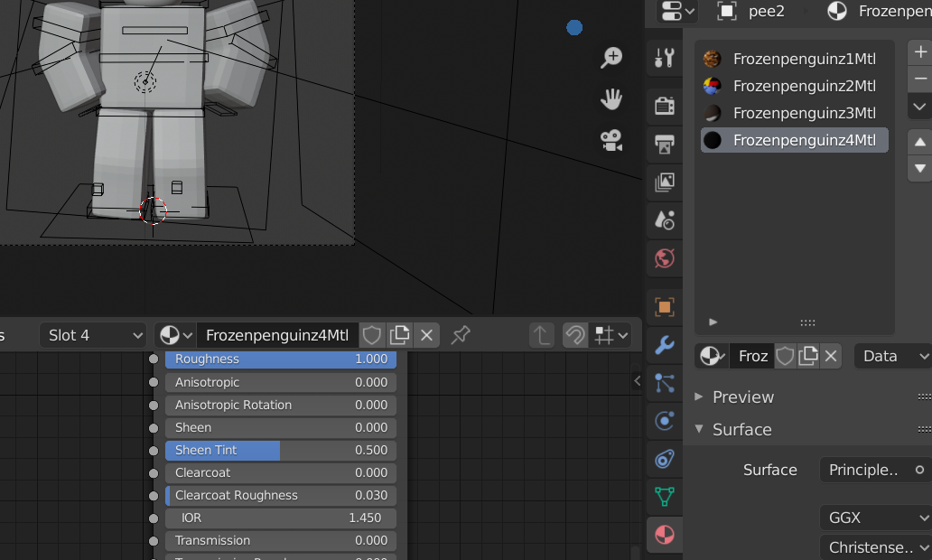The image size is (932, 560).
Task: Go to parent node tree arrow
Action: coord(542,335)
